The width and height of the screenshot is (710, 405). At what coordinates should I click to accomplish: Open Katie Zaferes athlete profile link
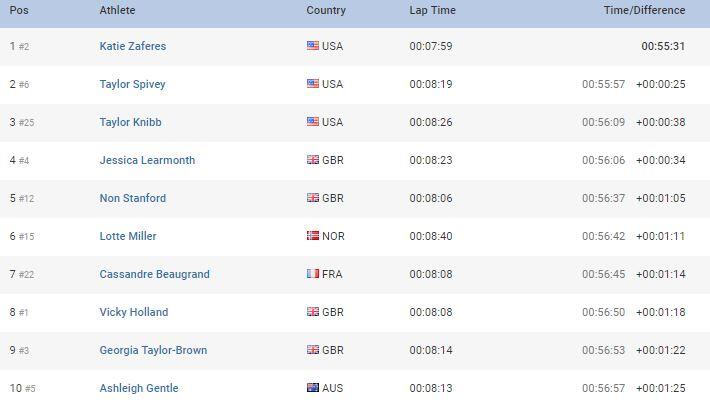(x=133, y=46)
